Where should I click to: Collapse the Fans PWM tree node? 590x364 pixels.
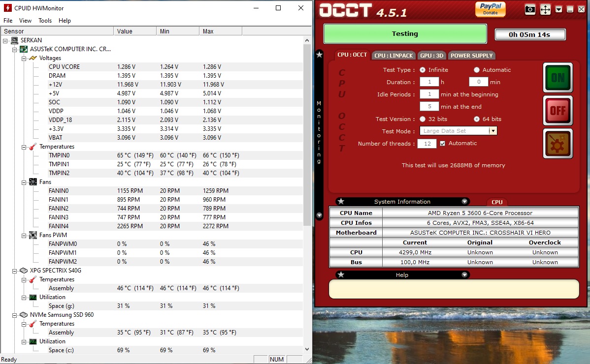click(x=24, y=236)
